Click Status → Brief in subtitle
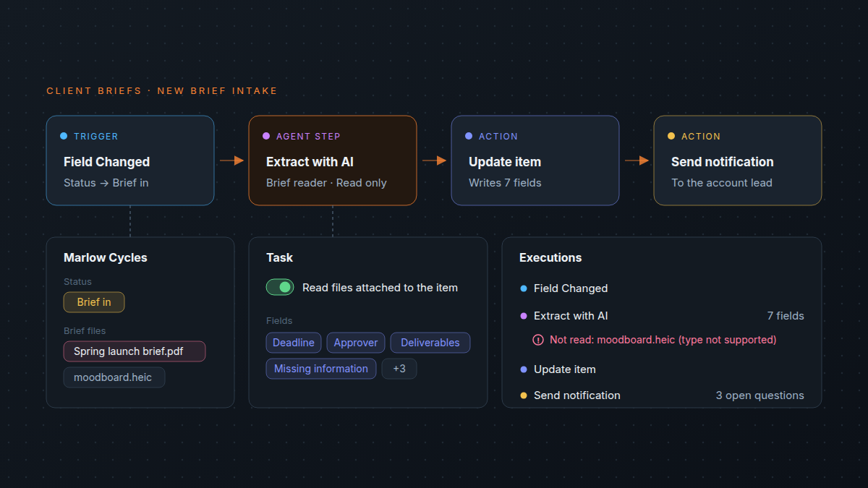 [x=106, y=183]
